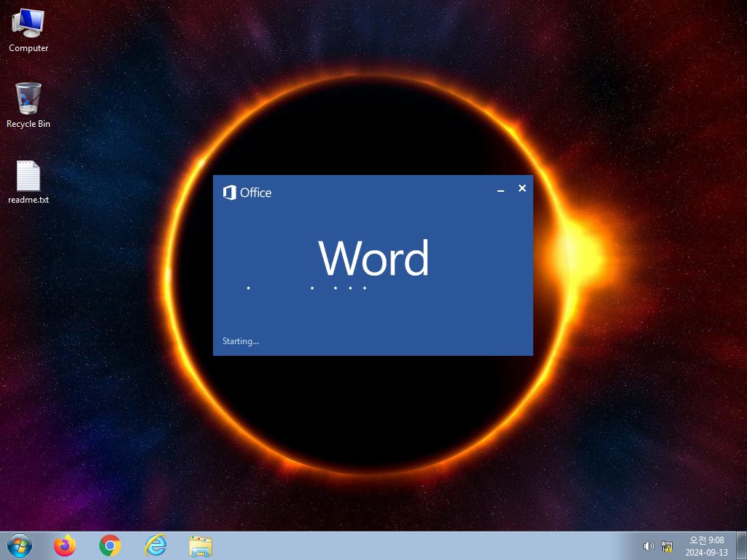Viewport: 747px width, 560px height.
Task: Click the "Starting..." status text
Action: tap(241, 341)
